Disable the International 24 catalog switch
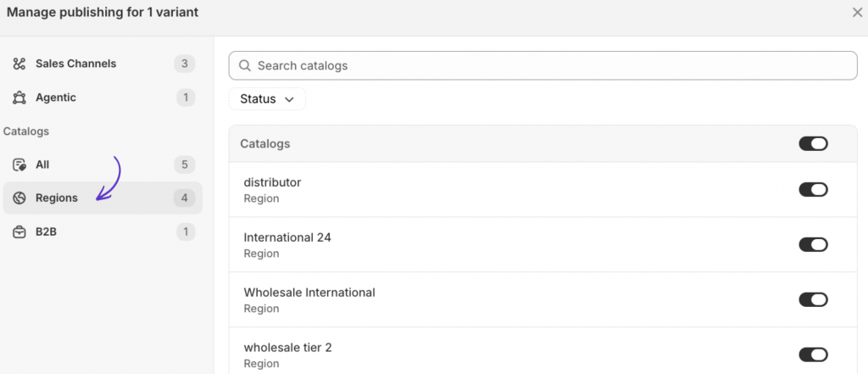Viewport: 868px width, 374px height. point(813,244)
